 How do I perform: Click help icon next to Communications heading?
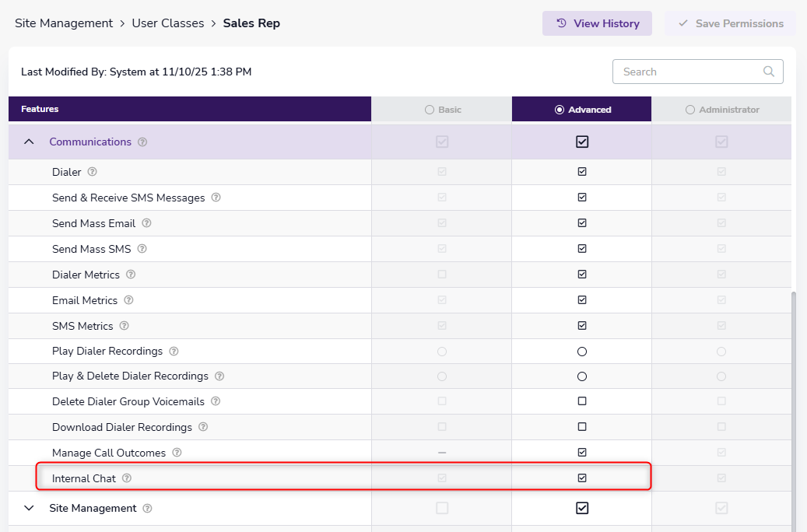(142, 142)
